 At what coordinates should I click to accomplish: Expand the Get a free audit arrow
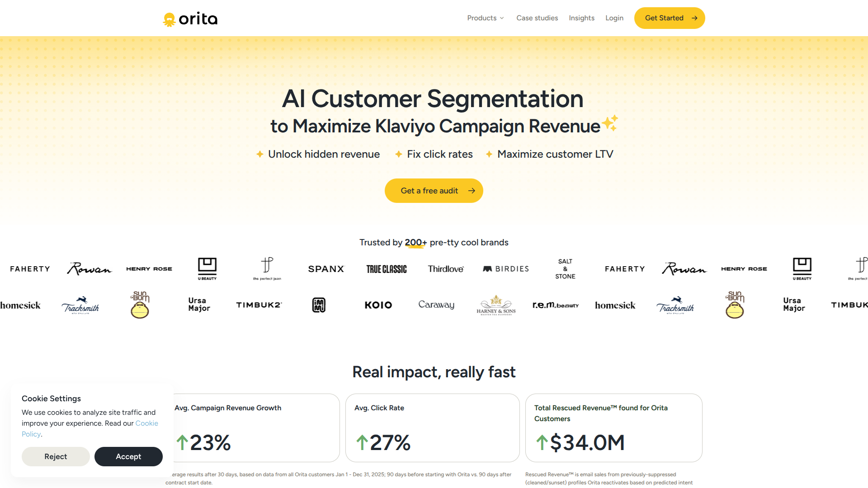click(x=471, y=190)
